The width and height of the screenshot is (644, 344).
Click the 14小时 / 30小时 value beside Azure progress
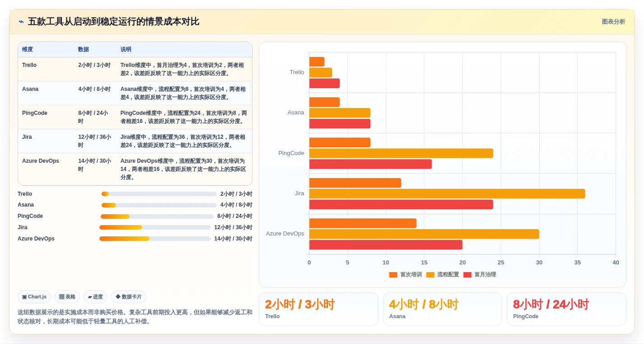pyautogui.click(x=233, y=239)
